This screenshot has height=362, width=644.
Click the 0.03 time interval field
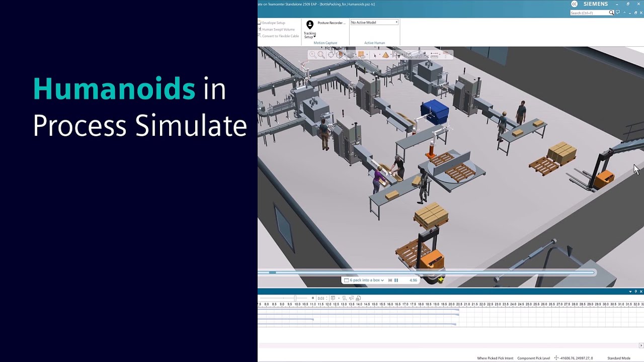[x=321, y=298]
